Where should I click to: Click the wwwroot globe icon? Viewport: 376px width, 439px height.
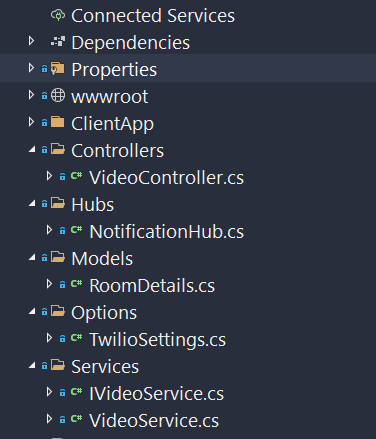click(58, 96)
